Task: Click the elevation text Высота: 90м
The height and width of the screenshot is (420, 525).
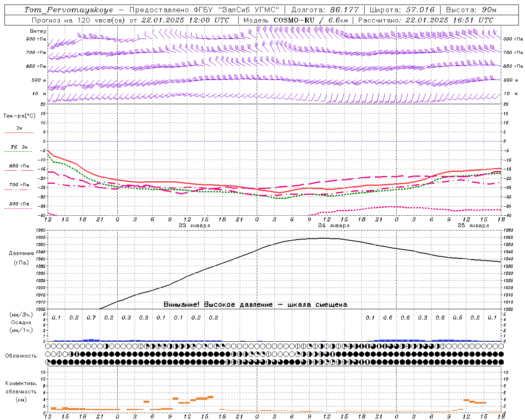Action: (x=471, y=10)
